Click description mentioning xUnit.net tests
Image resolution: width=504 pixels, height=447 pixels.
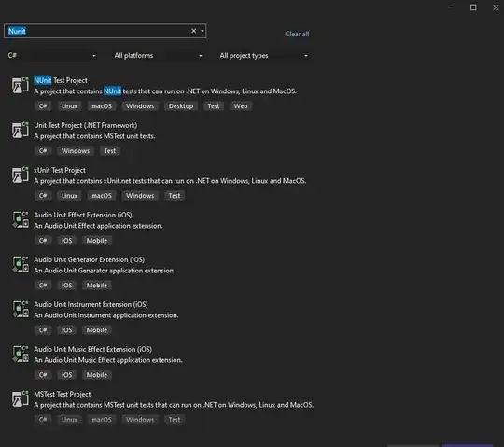point(170,181)
